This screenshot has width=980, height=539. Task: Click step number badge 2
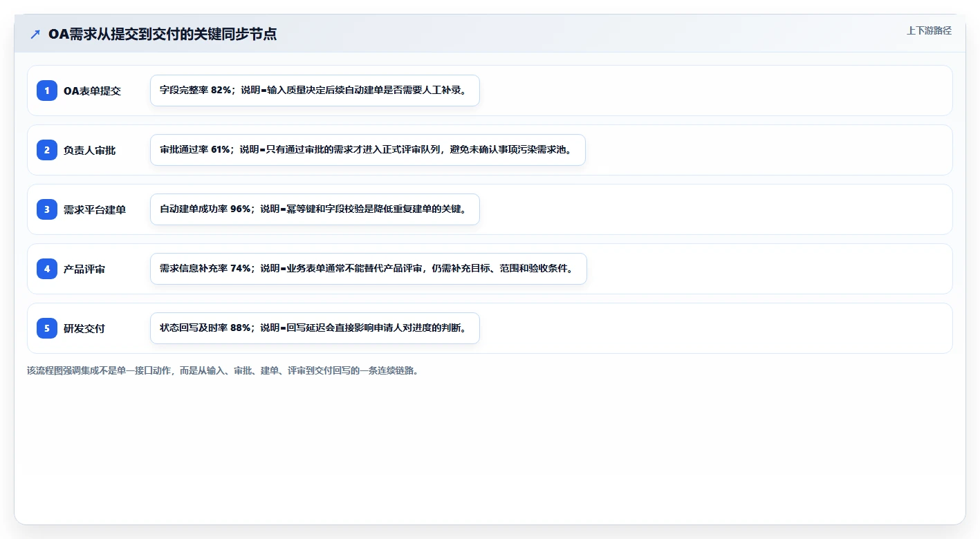tap(47, 150)
